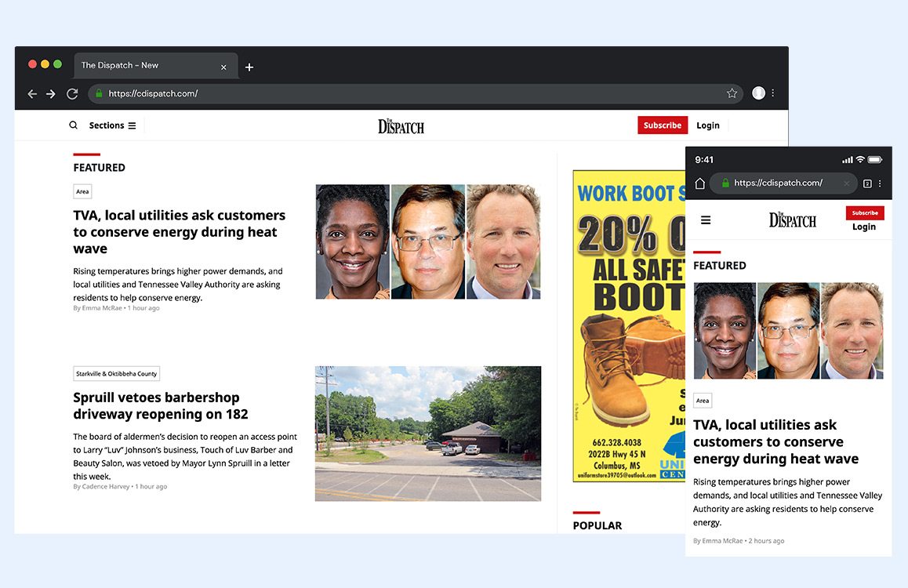908x588 pixels.
Task: Click the desktop browser forward arrow
Action: pos(51,93)
